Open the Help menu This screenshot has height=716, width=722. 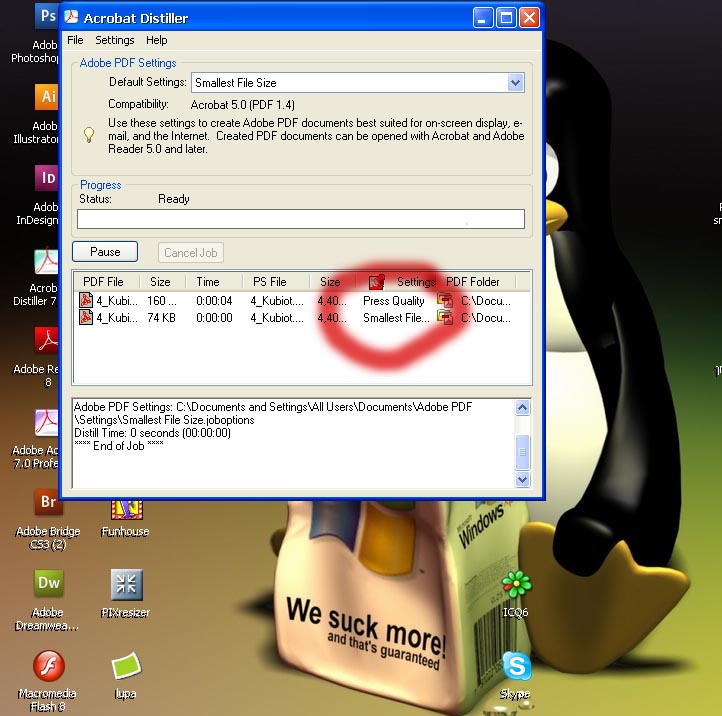(x=157, y=40)
